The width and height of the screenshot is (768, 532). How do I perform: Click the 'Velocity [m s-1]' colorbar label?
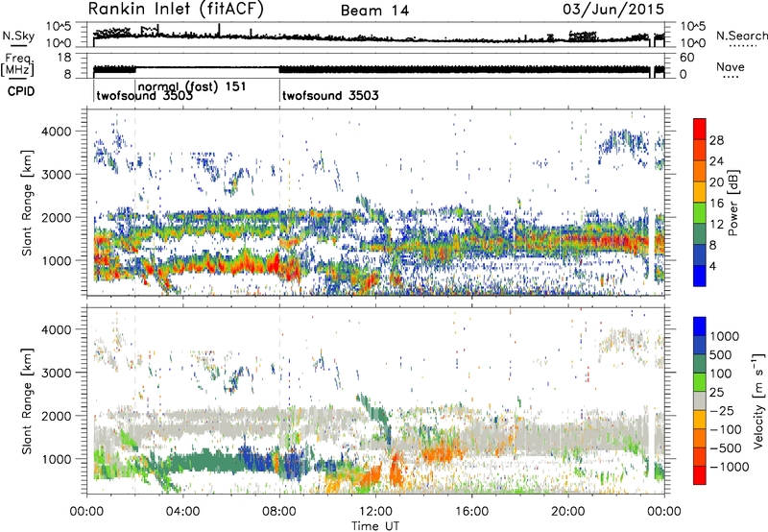[758, 400]
